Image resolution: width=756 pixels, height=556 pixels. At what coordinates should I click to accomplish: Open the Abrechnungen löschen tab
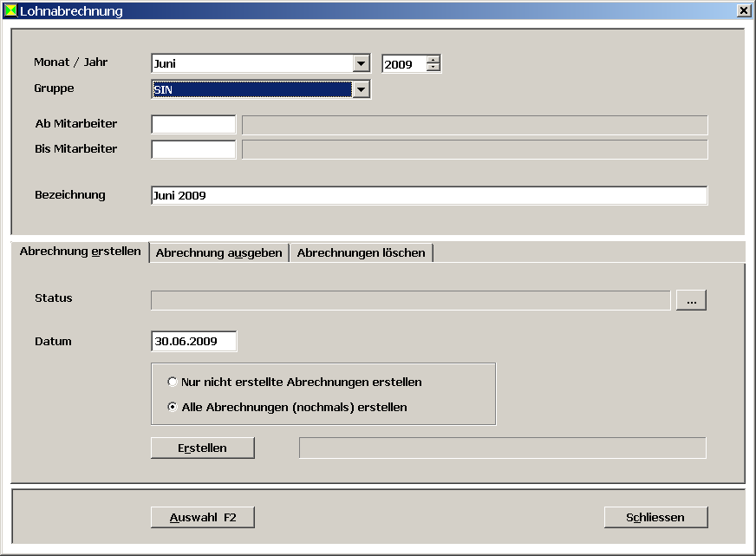[x=361, y=253]
